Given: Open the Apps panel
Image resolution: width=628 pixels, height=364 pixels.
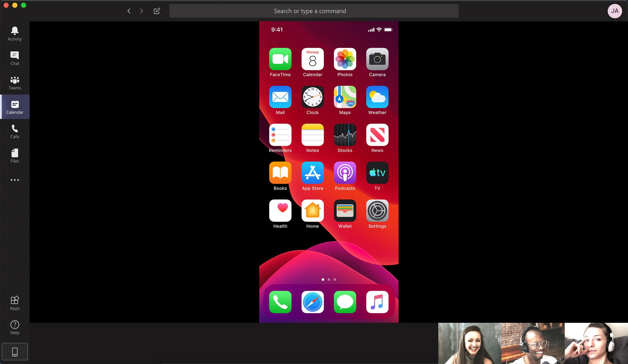Looking at the screenshot, I should [x=15, y=302].
